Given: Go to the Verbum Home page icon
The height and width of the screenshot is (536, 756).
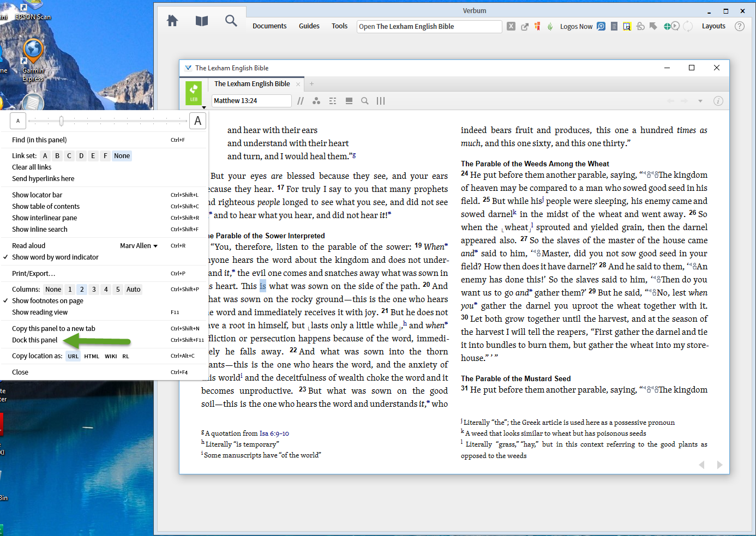Looking at the screenshot, I should (x=172, y=21).
